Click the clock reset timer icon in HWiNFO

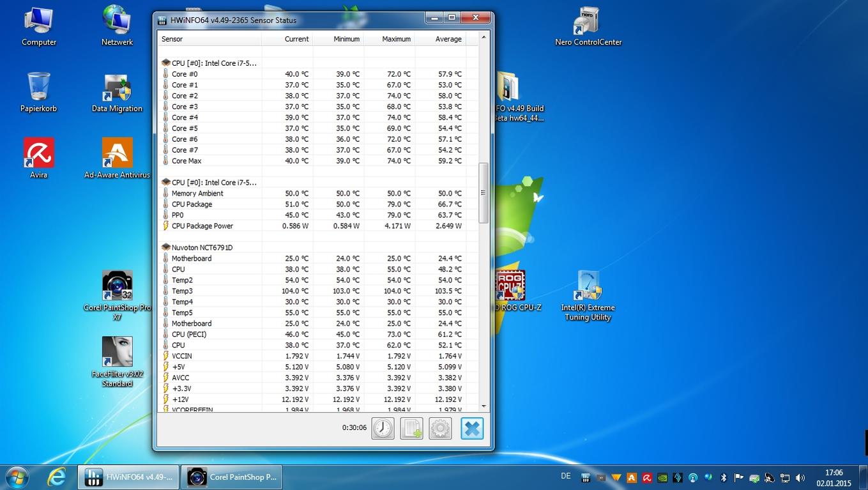pos(383,428)
